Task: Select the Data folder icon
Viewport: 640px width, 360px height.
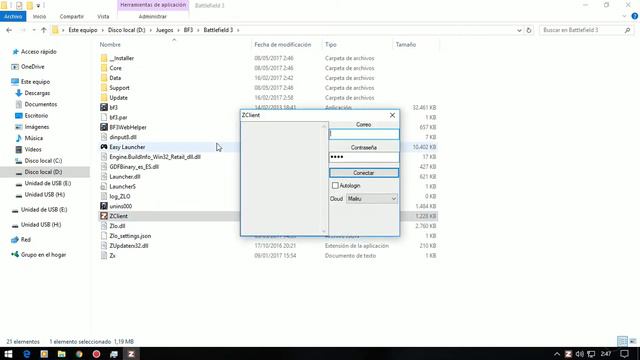Action: (x=104, y=78)
